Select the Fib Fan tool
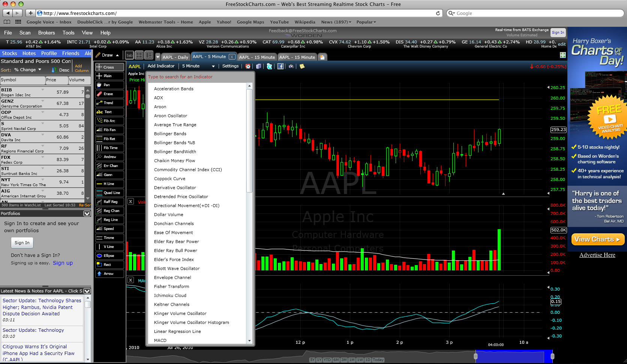Viewport: 627px width, 364px height. tap(109, 130)
